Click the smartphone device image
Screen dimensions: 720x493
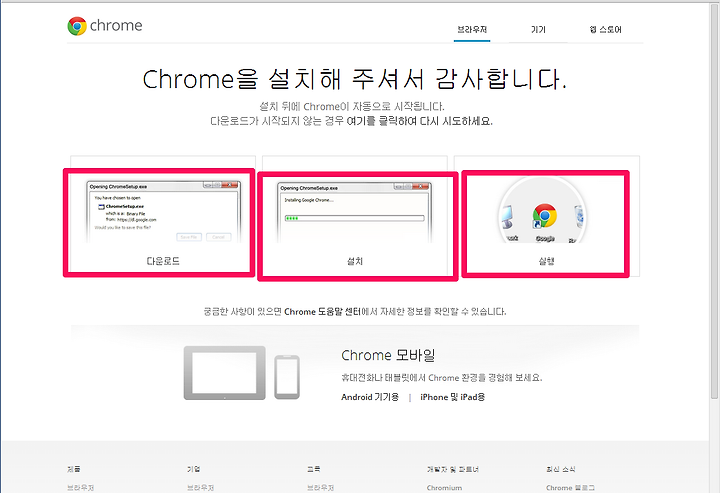(x=287, y=377)
